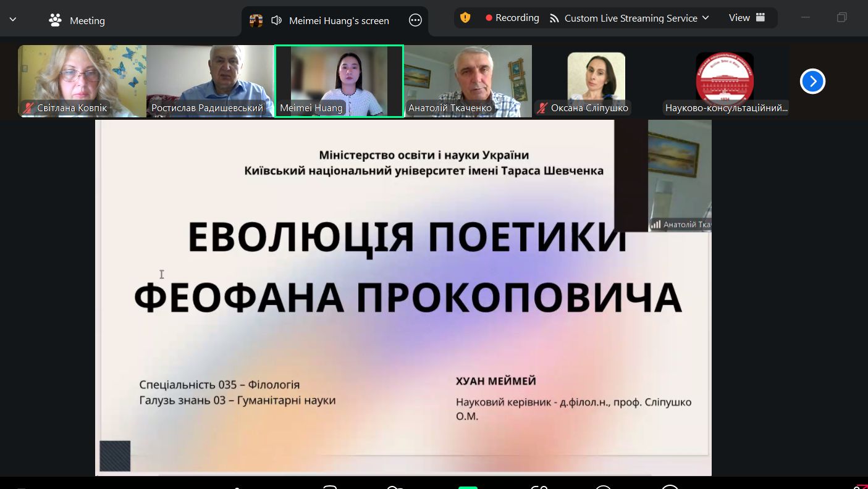Expand the top-left chevron dropdown
868x489 pixels.
pos(13,20)
